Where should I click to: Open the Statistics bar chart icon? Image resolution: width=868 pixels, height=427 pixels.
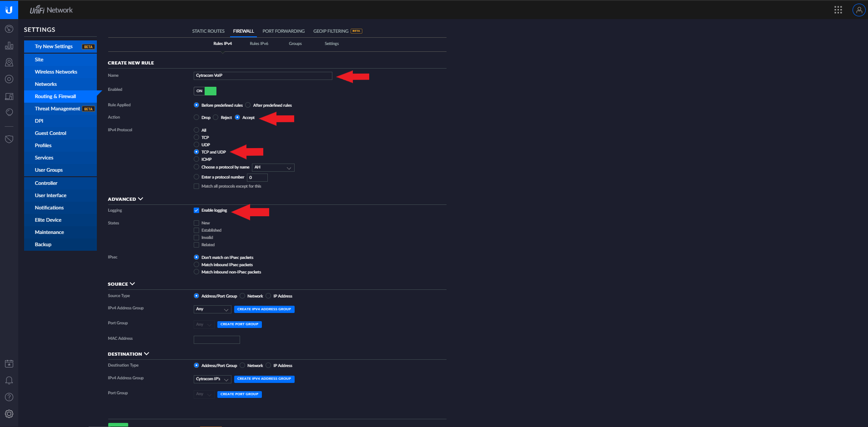9,45
